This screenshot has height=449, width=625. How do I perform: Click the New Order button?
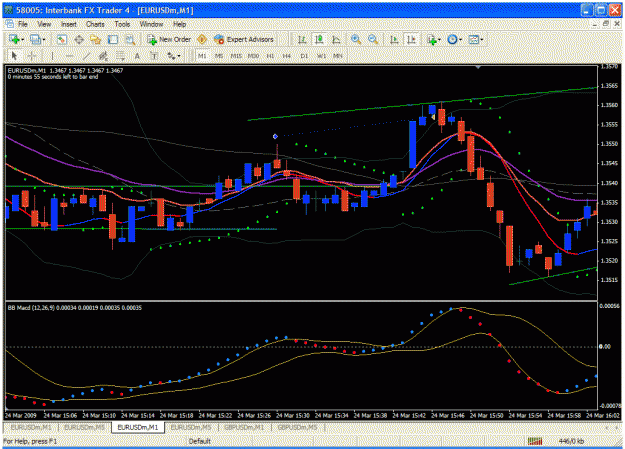coord(169,39)
